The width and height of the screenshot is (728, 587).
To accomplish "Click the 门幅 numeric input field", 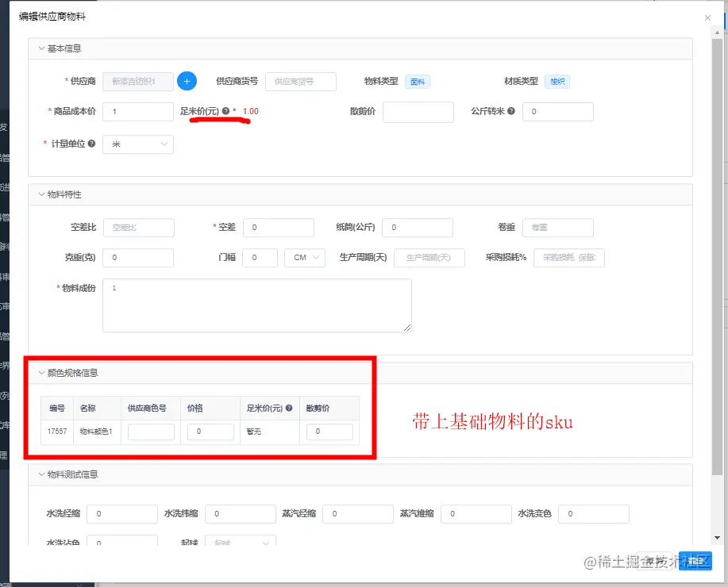I will 260,258.
